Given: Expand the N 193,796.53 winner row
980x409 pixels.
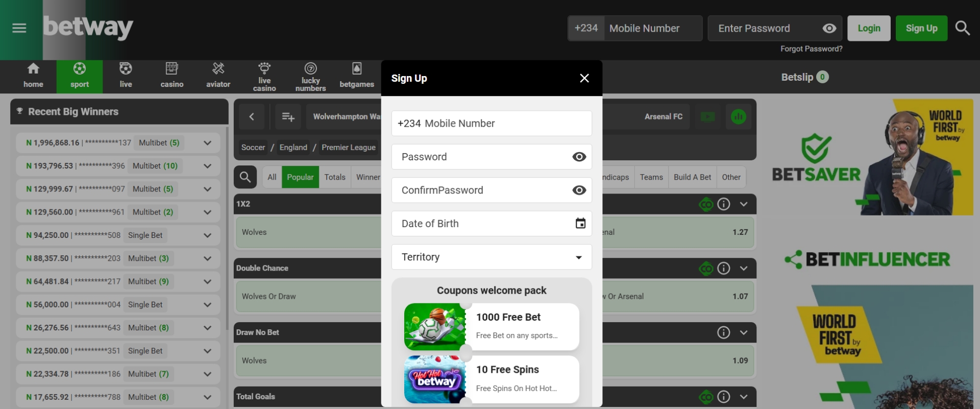Looking at the screenshot, I should coord(207,166).
